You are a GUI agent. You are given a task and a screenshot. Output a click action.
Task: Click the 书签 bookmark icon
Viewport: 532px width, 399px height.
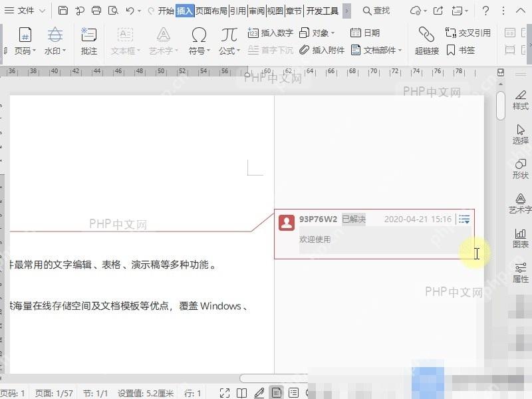[460, 51]
